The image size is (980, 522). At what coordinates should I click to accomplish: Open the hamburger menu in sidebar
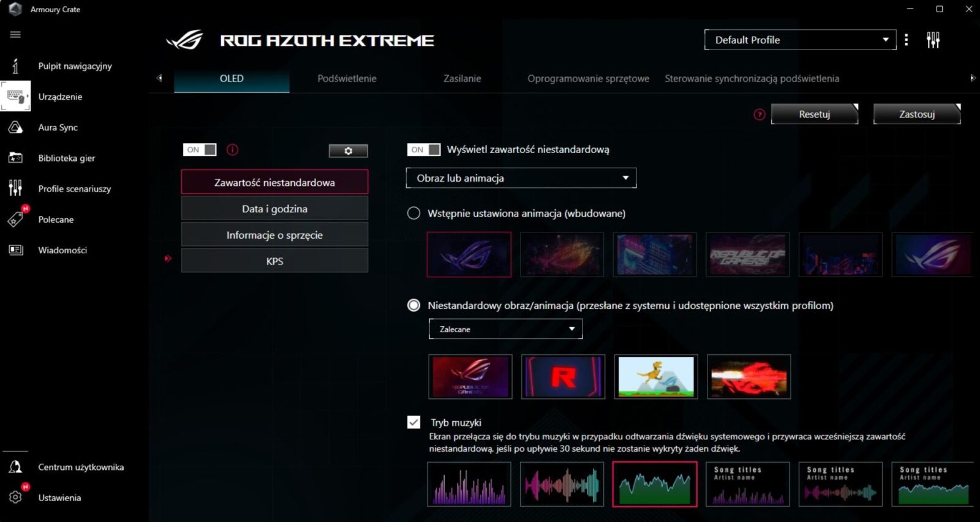click(15, 35)
